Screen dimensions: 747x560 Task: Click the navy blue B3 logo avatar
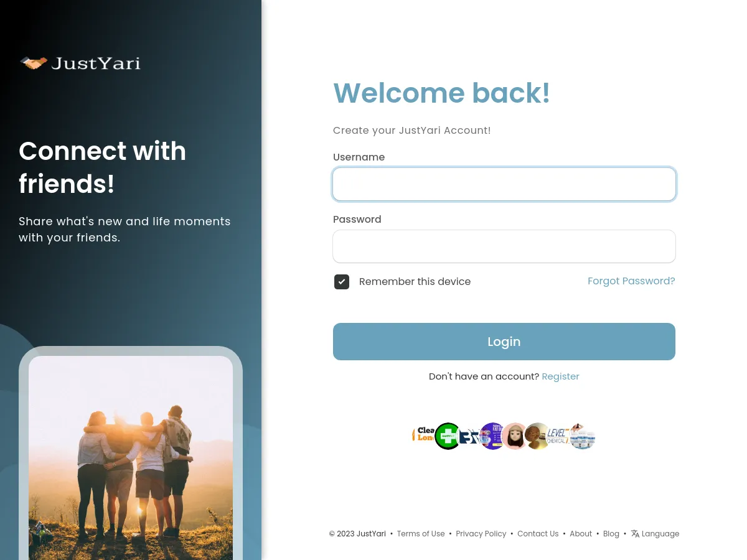point(470,436)
